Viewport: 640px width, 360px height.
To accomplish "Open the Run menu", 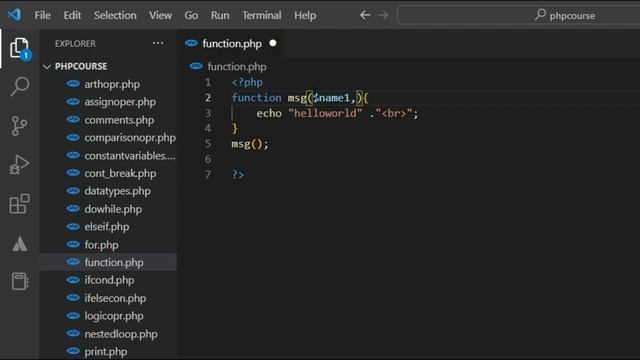I will (220, 16).
